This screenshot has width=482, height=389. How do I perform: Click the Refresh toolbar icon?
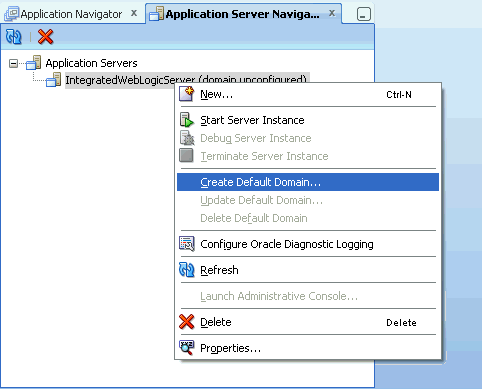click(14, 37)
